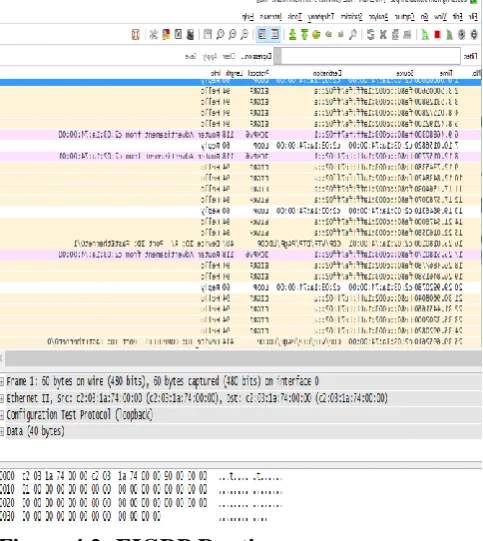Image resolution: width=483 pixels, height=541 pixels.
Task: Expand the Ethernet II details node
Action: coord(2,398)
